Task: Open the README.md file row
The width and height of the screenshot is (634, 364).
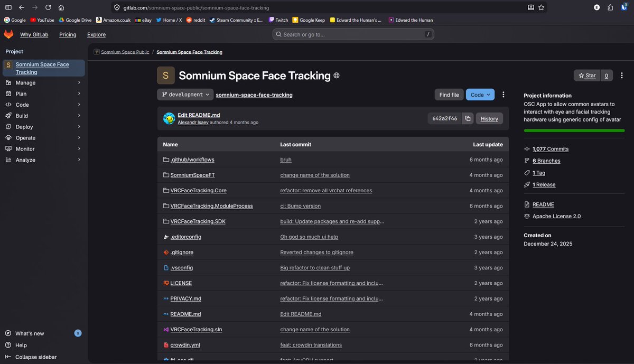Action: coord(333,314)
